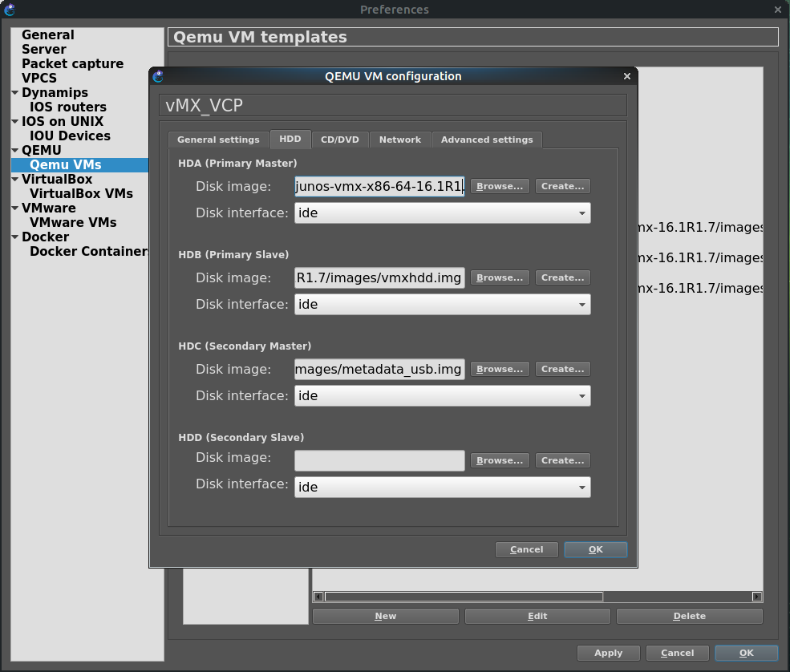Screen dimensions: 790x672
Task: Collapse the QEMU tree section
Action: (x=15, y=151)
